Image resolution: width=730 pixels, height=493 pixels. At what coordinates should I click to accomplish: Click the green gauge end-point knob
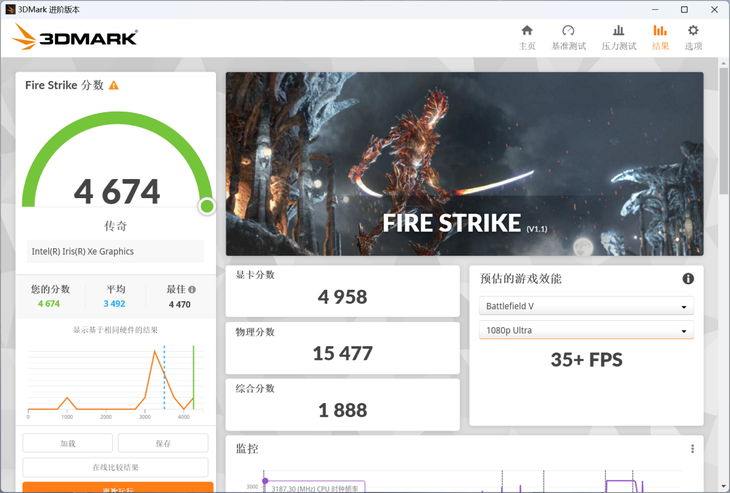coord(207,206)
